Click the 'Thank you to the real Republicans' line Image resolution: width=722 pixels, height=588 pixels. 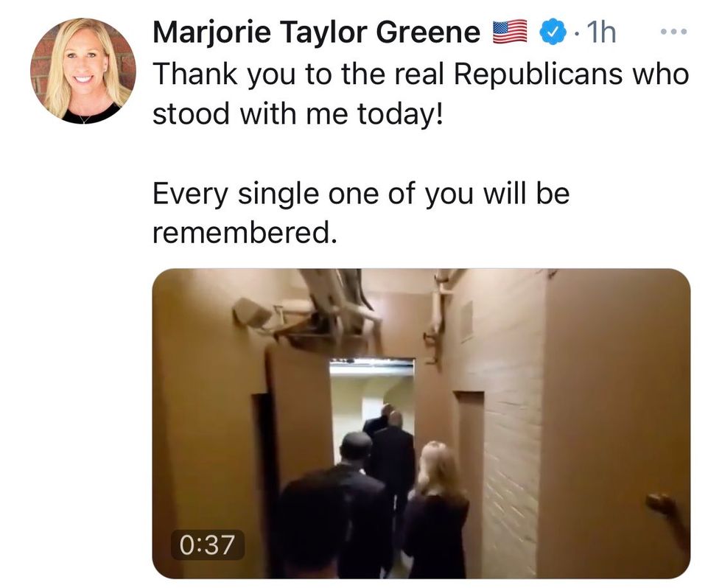[x=421, y=74]
